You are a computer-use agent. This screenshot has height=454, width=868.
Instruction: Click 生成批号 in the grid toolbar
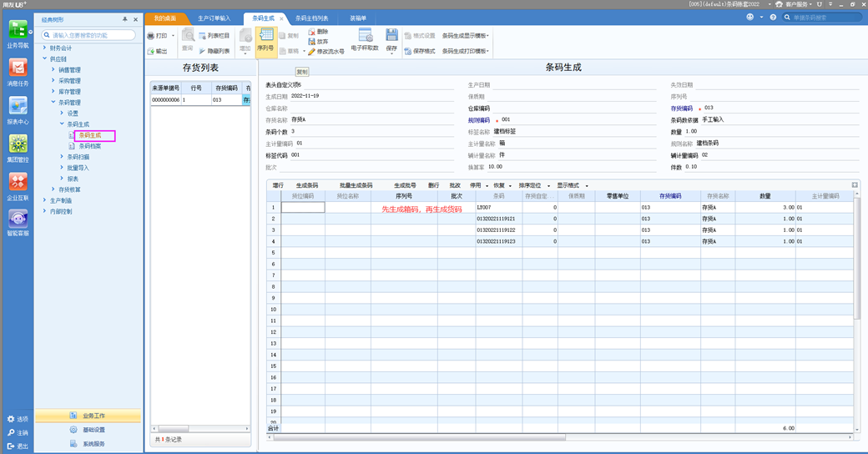coord(405,185)
